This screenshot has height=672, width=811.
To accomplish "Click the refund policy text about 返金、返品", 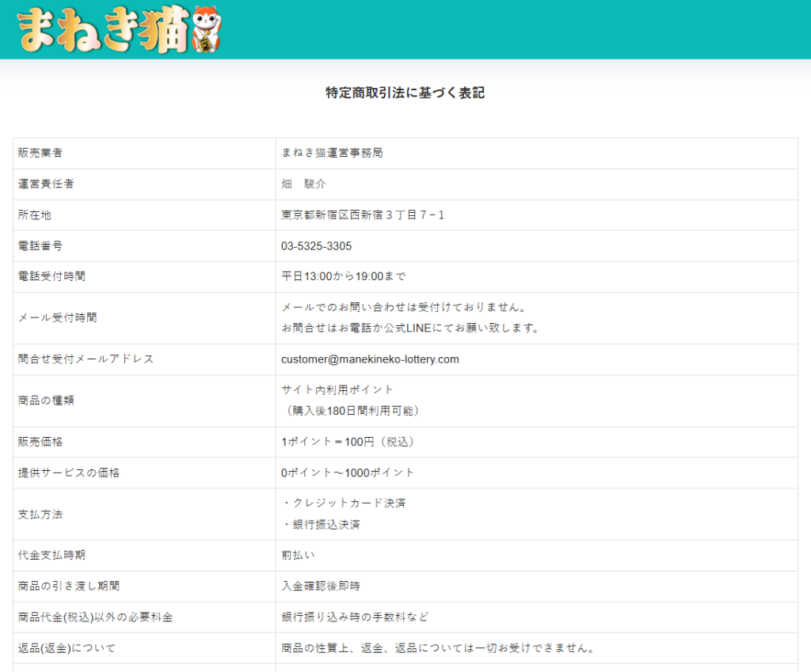I will (x=437, y=648).
